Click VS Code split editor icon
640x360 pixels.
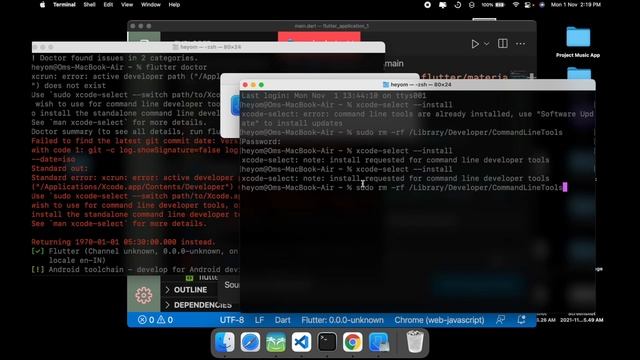(x=503, y=44)
